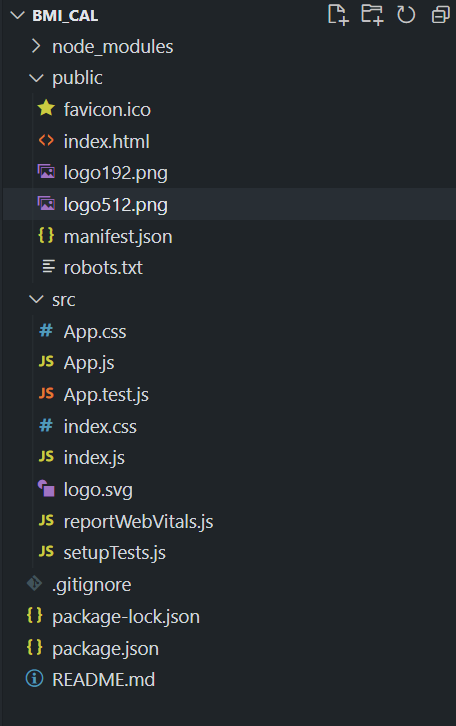The height and width of the screenshot is (726, 456).
Task: Refresh the Explorer with the refresh icon
Action: pos(406,15)
